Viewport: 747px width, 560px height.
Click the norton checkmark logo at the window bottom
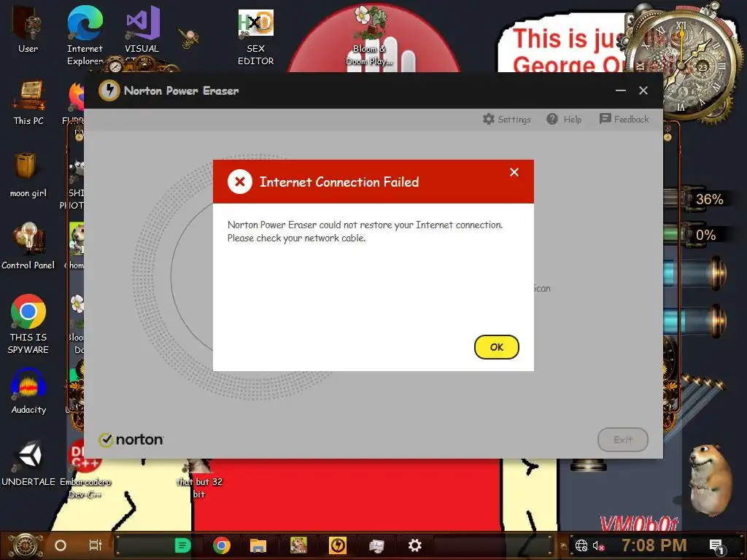(x=131, y=440)
